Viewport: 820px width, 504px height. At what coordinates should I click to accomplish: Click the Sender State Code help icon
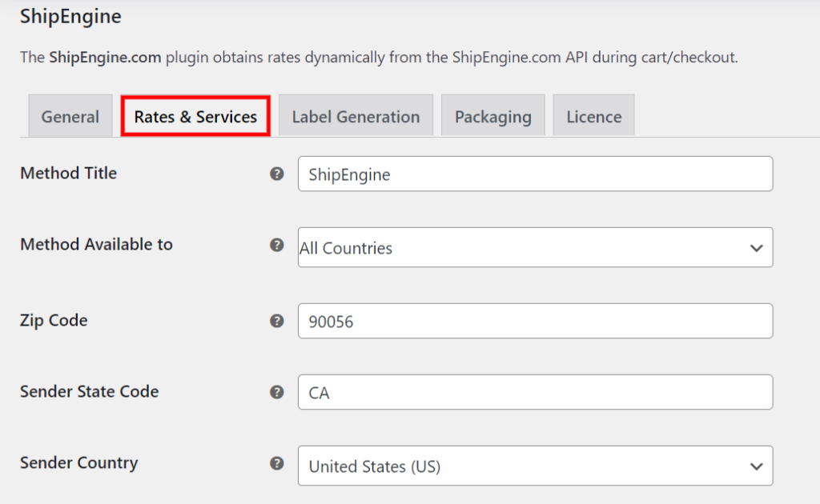[276, 392]
